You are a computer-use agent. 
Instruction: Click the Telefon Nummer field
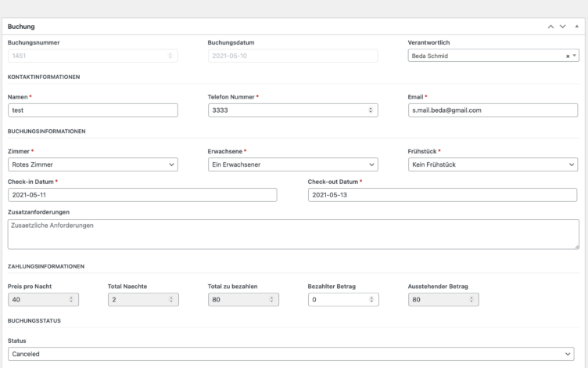(x=293, y=110)
